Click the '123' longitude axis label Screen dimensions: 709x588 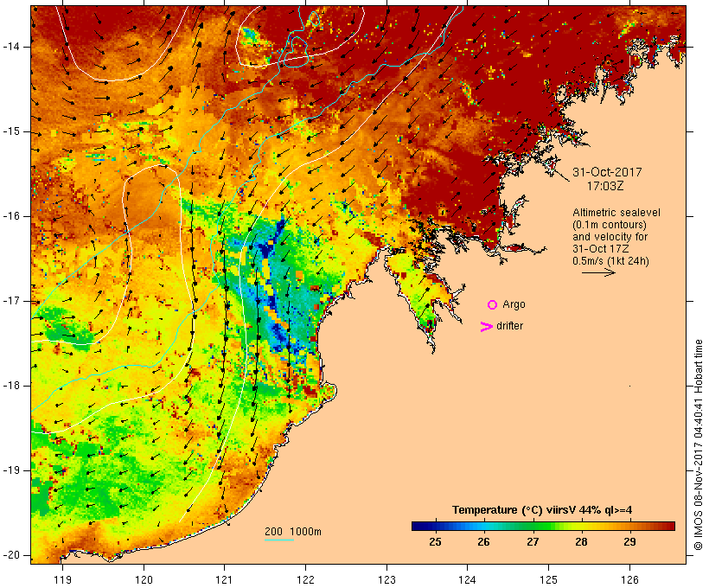tap(386, 579)
